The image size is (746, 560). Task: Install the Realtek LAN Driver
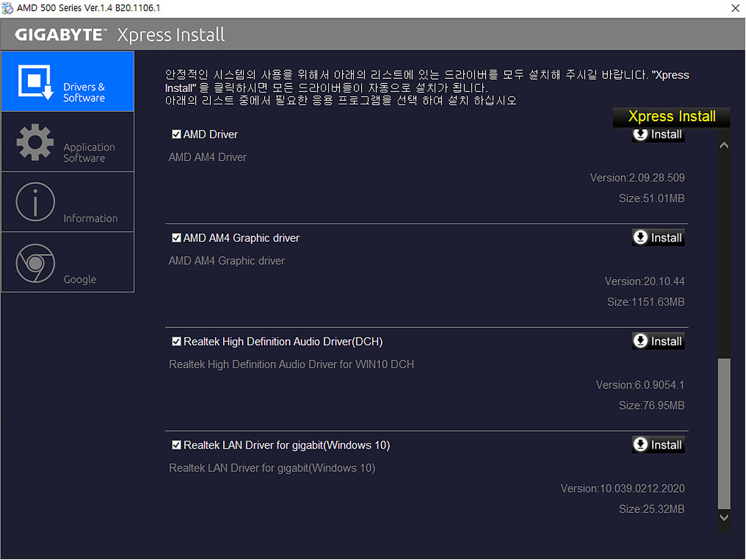tap(658, 445)
